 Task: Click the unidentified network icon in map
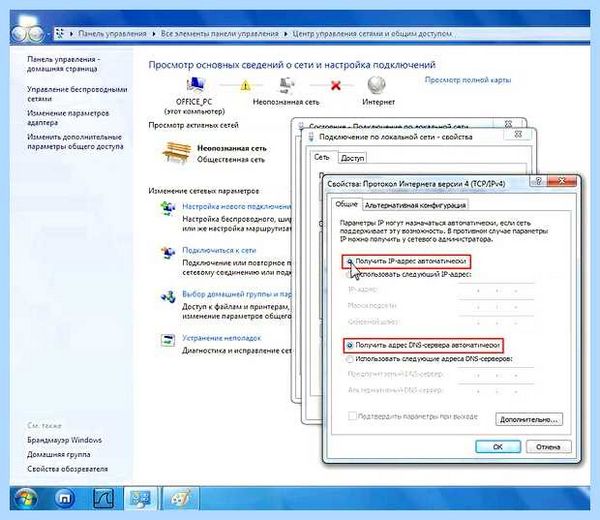(x=286, y=85)
